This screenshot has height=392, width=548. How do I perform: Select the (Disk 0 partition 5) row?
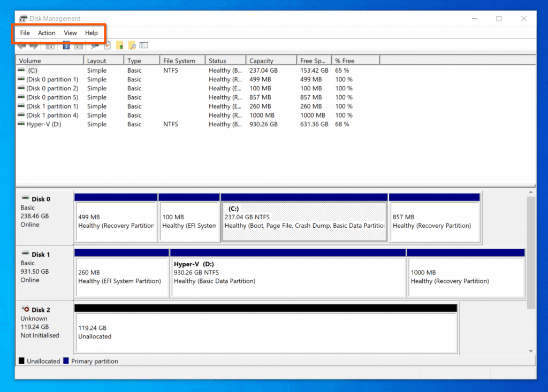click(x=198, y=97)
